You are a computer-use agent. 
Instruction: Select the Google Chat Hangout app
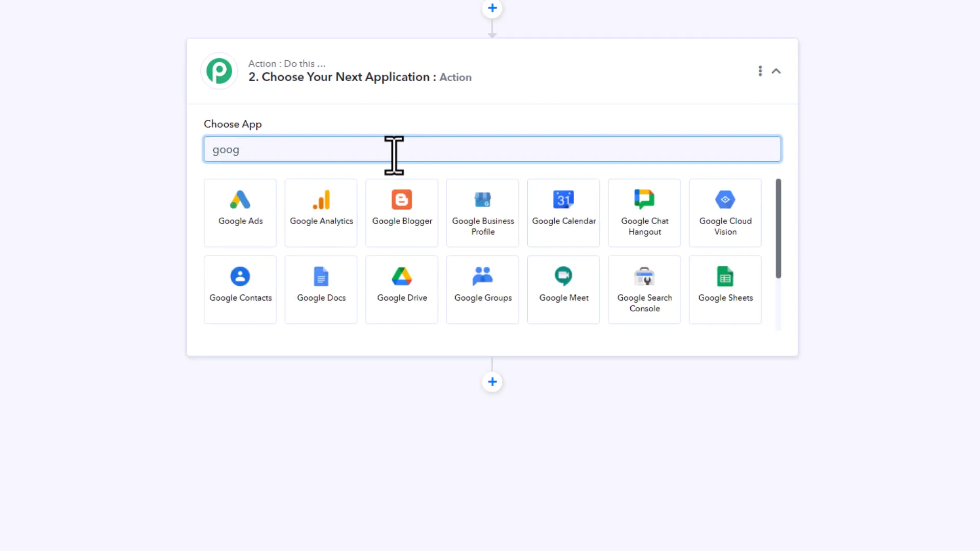(x=644, y=212)
